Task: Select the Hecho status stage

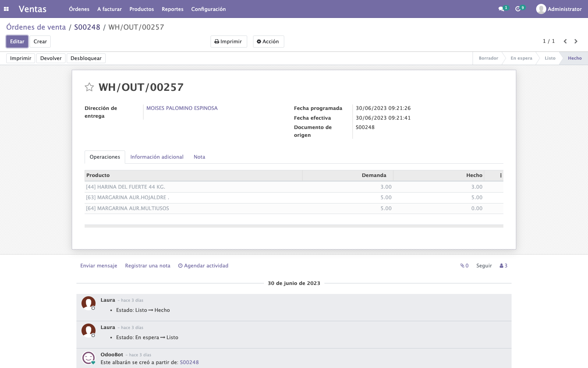Action: [574, 58]
